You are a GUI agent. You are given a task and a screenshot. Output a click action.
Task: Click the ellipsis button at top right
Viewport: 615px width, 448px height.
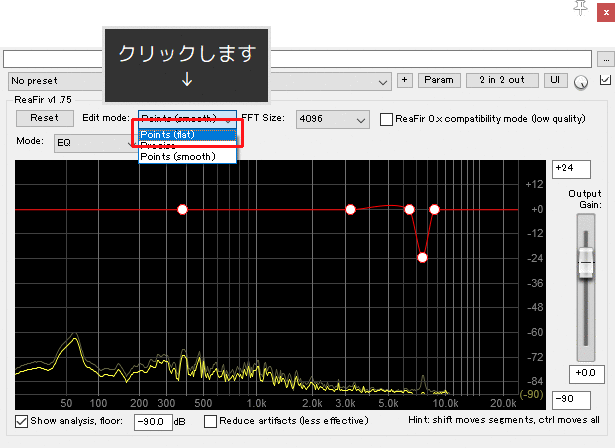(604, 59)
